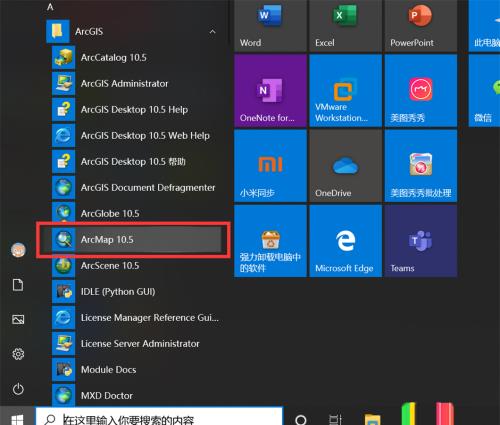Open the PowerPoint tile
This screenshot has height=425, width=500.
(421, 26)
